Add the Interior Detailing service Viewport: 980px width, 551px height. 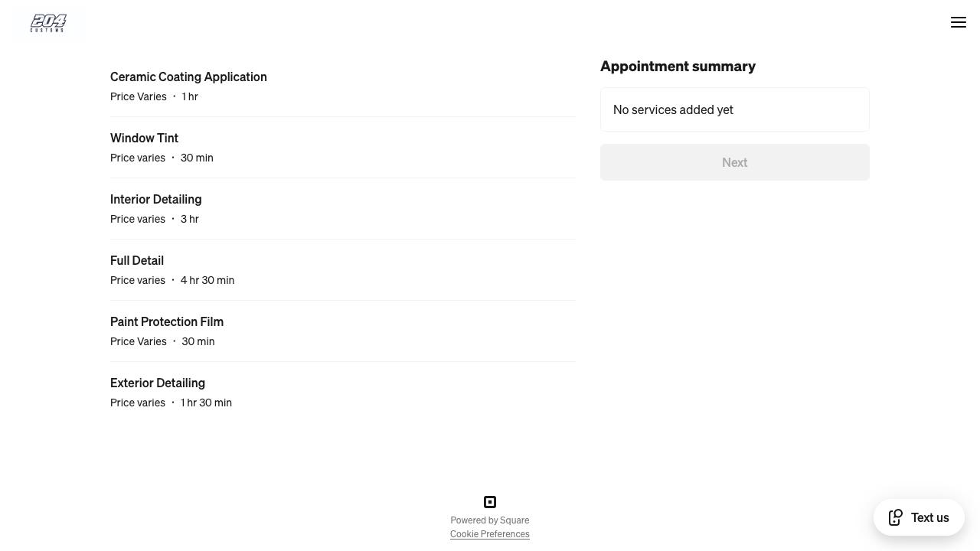(x=155, y=199)
